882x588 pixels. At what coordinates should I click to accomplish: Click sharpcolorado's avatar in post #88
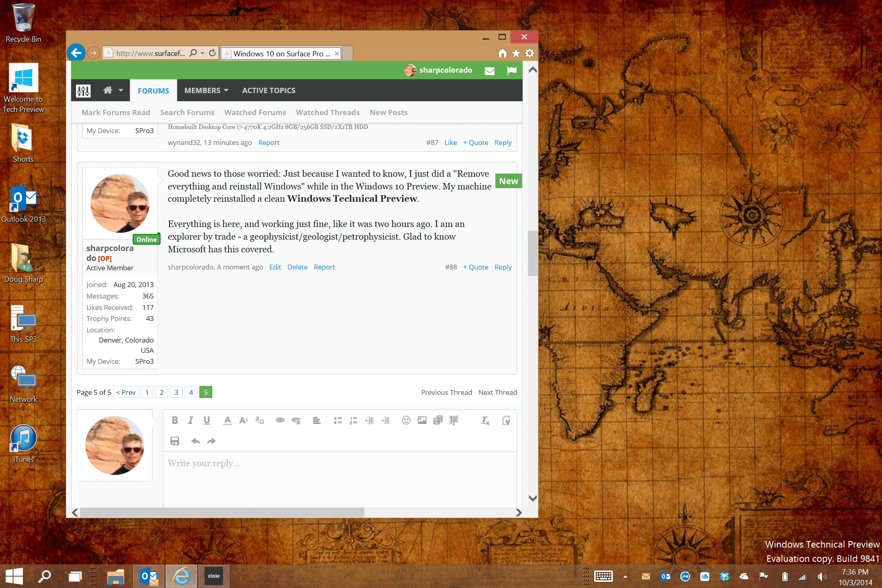[120, 203]
